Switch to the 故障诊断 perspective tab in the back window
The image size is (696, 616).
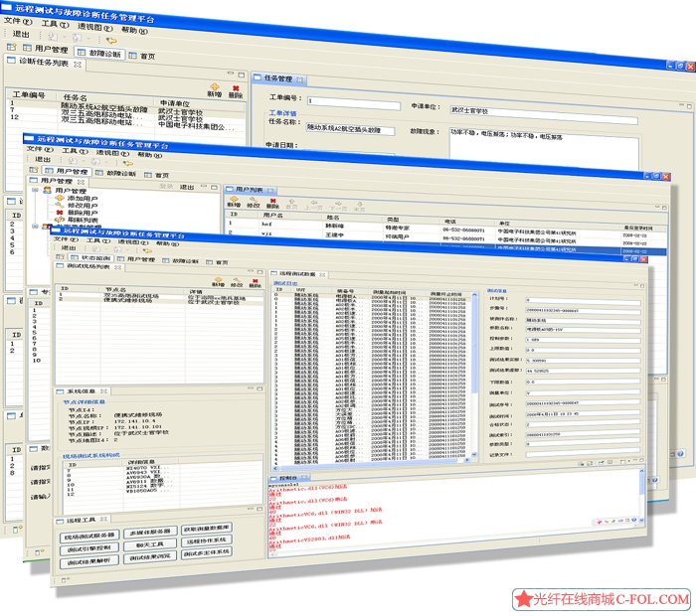pos(100,54)
